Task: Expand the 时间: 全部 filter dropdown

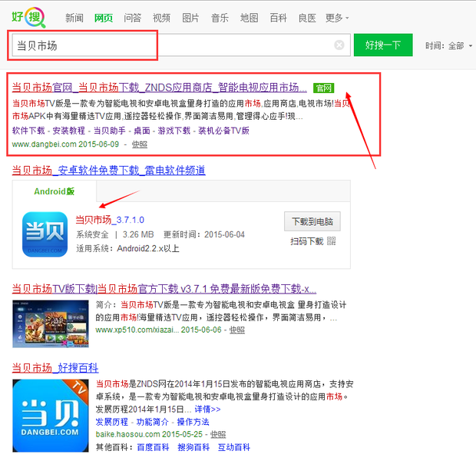Action: click(448, 45)
